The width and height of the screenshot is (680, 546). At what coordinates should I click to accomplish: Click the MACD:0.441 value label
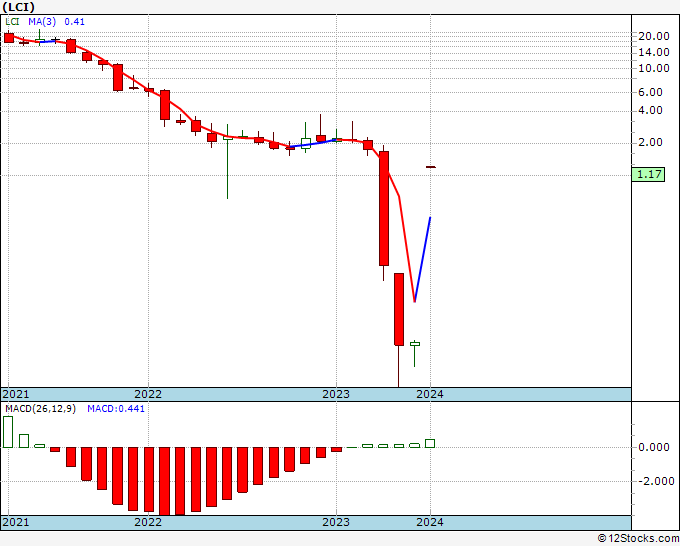[x=116, y=409]
